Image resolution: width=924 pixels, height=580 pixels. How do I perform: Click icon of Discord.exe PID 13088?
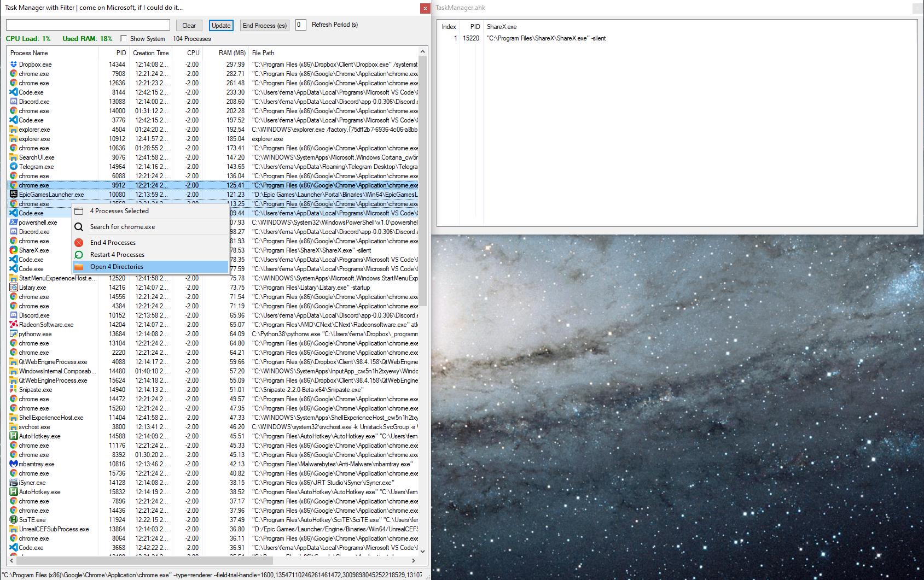tap(14, 102)
